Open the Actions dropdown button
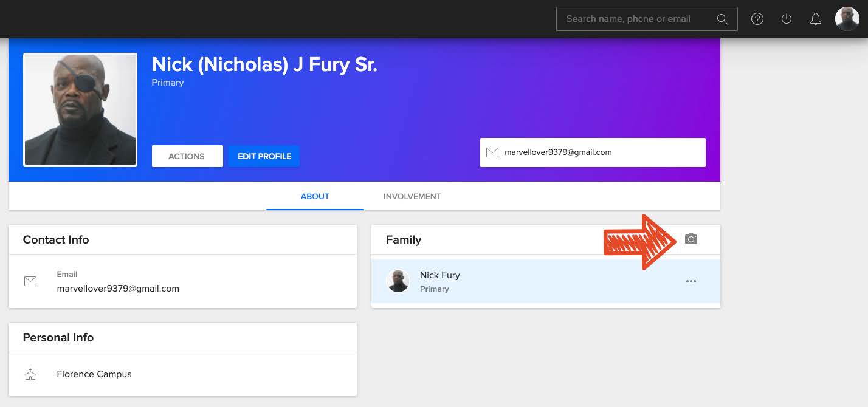The width and height of the screenshot is (868, 407). click(x=187, y=156)
